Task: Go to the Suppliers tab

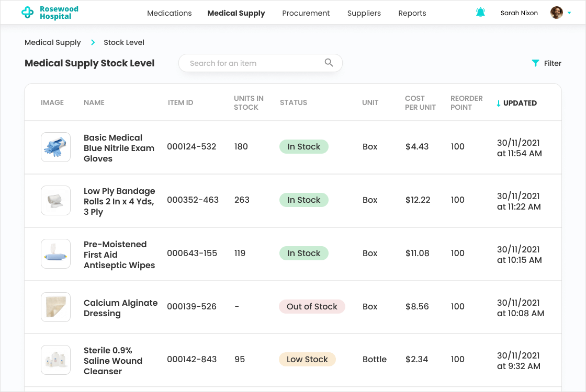Action: pos(364,13)
